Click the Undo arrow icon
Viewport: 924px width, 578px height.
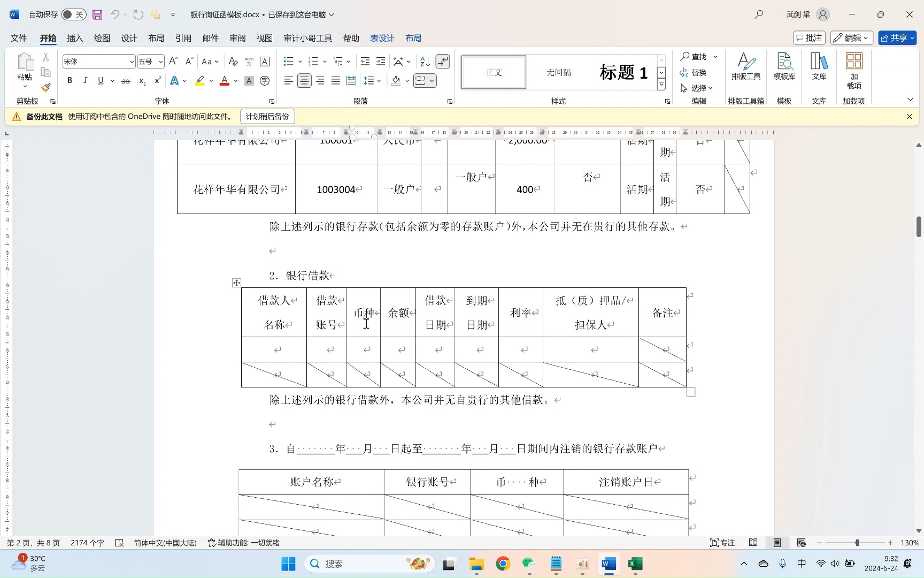tap(114, 14)
